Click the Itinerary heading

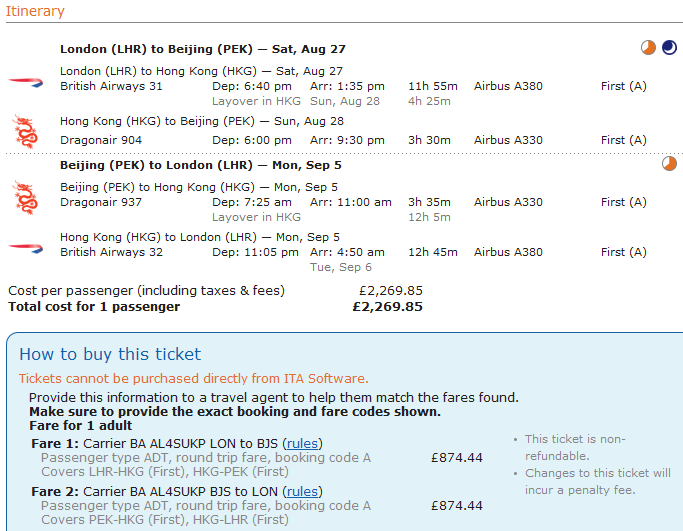click(x=36, y=12)
